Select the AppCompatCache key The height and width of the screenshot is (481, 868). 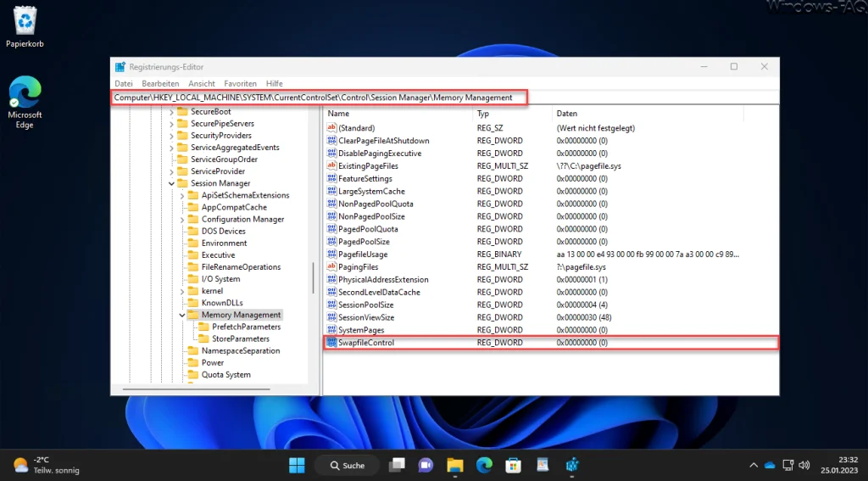[234, 207]
